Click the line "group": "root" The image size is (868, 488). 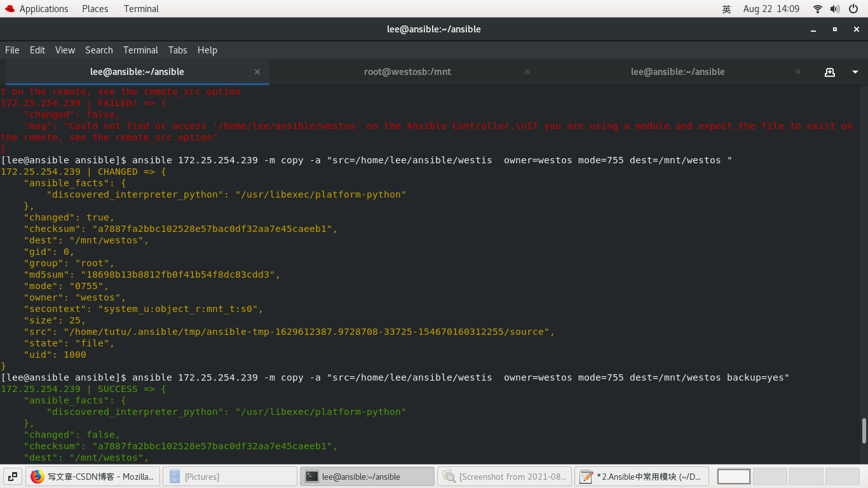pyautogui.click(x=69, y=263)
